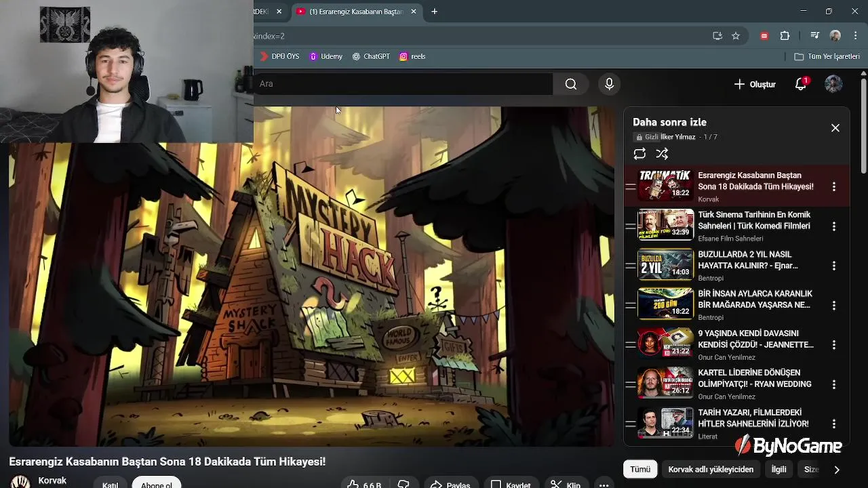The width and height of the screenshot is (868, 488).
Task: Click the Oluştur create button
Action: click(x=755, y=84)
